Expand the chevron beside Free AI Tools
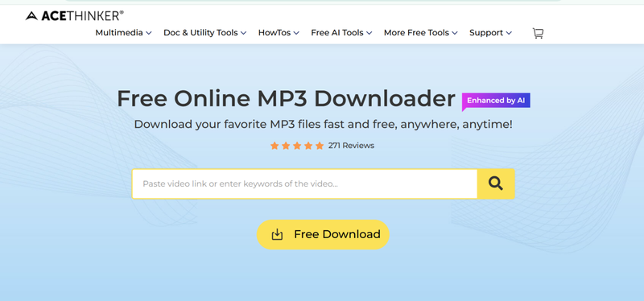 coord(369,33)
